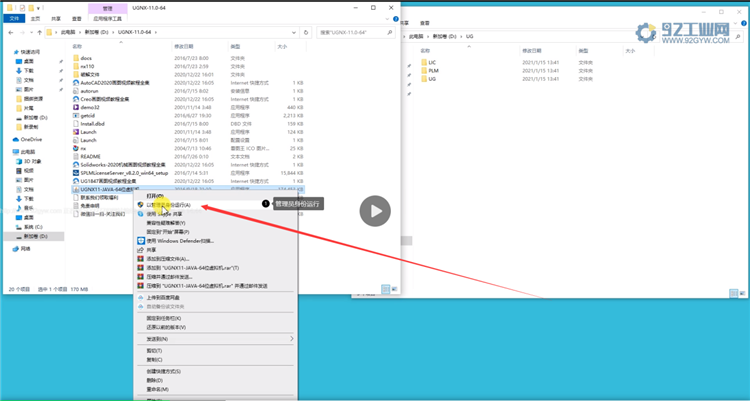This screenshot has width=750, height=401.
Task: Open Quick Access Toolbar customize dropdown
Action: (39, 8)
